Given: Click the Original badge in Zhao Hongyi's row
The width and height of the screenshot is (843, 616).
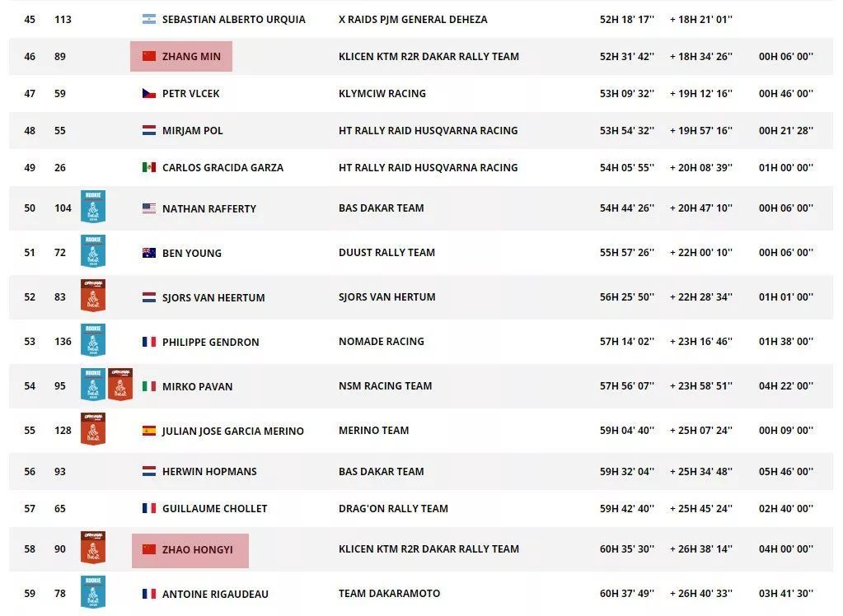Looking at the screenshot, I should coord(93,548).
